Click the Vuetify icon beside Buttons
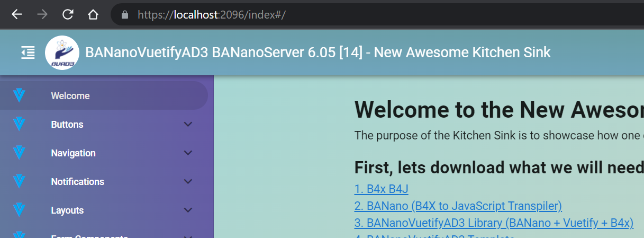The image size is (644, 238). 19,125
